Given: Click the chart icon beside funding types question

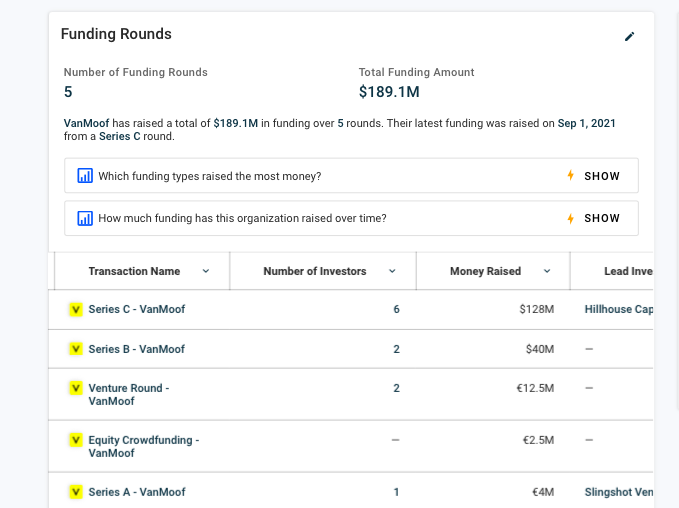Looking at the screenshot, I should 85,176.
